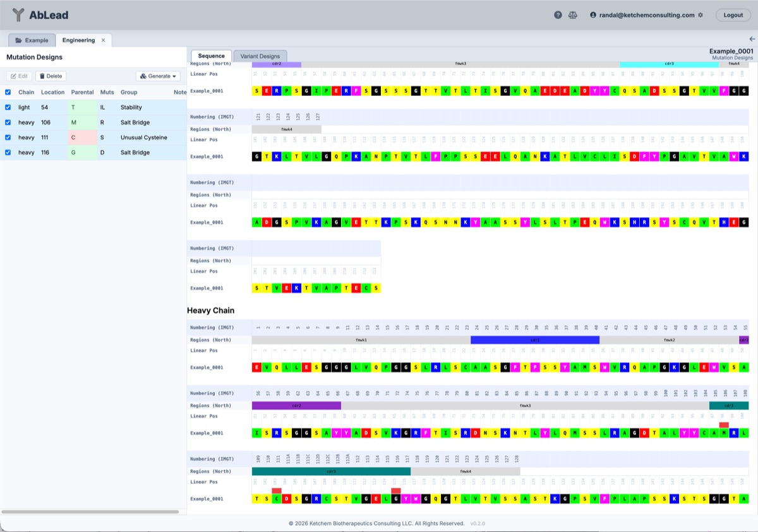
Task: Toggle the select-all checkbox in table header
Action: 8,92
